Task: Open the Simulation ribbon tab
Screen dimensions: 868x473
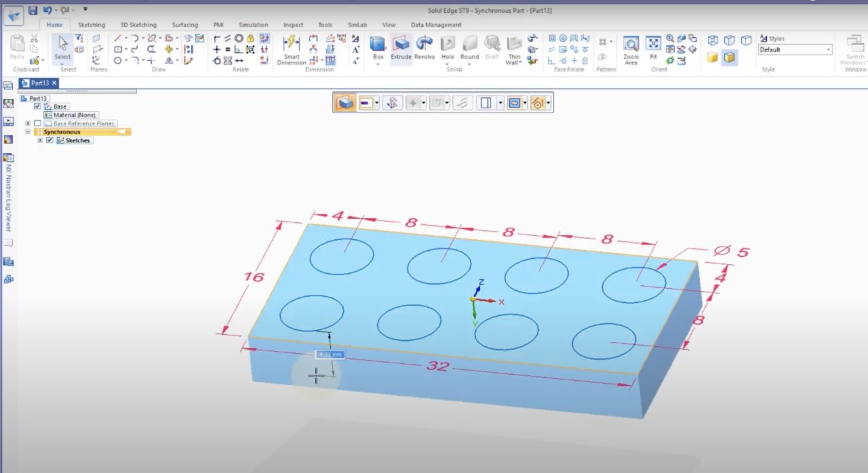Action: [253, 25]
